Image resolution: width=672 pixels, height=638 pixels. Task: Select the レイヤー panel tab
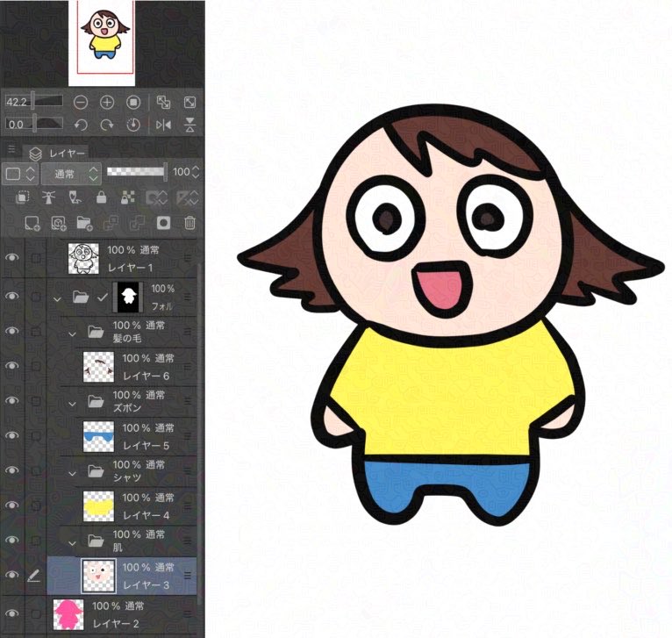coord(58,153)
